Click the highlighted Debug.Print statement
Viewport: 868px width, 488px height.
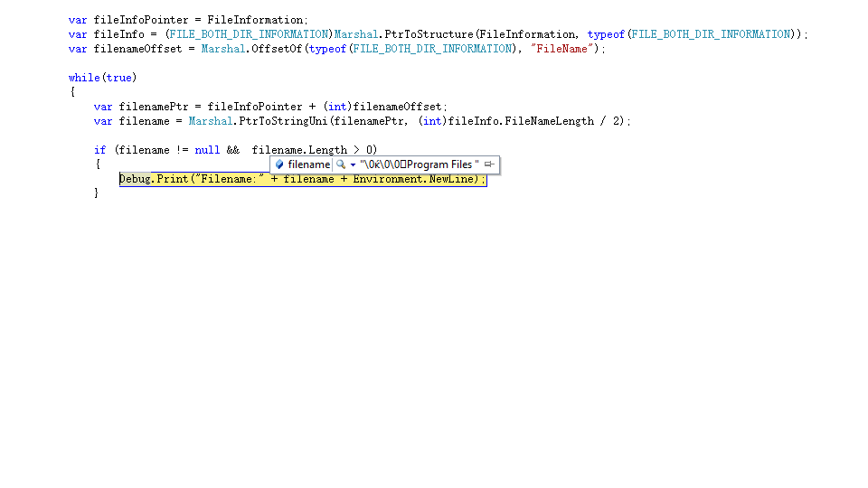point(303,179)
